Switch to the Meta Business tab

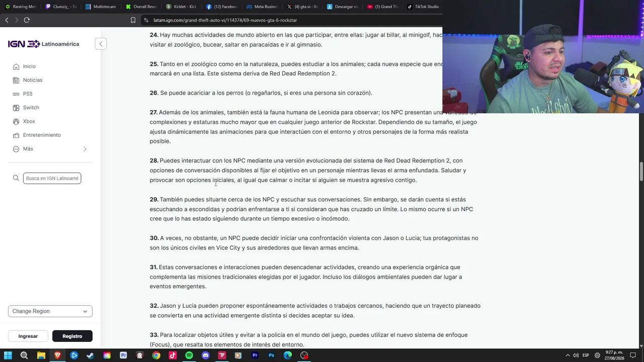[262, 7]
